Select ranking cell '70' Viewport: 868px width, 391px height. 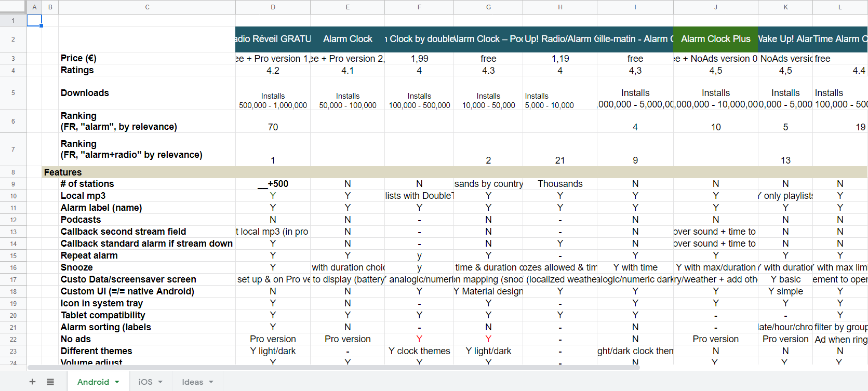(273, 122)
